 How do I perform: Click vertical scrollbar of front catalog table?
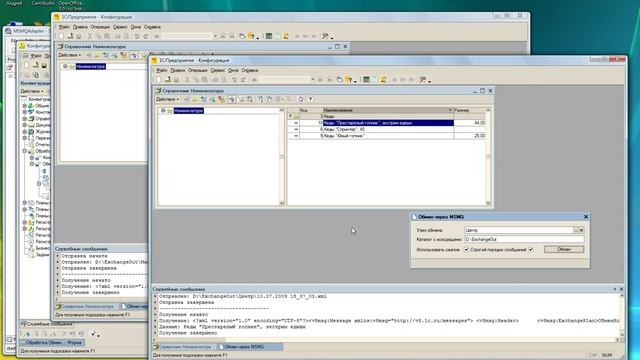tap(488, 156)
